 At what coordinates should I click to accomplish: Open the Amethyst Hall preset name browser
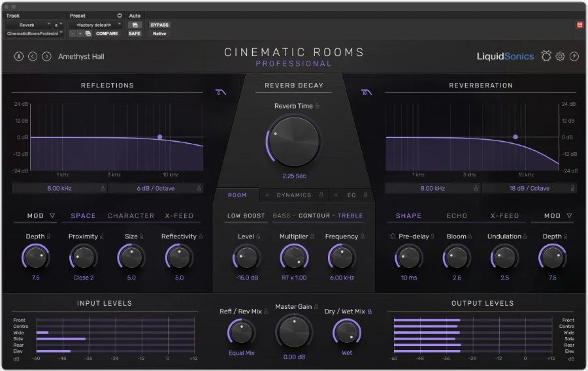pos(81,57)
